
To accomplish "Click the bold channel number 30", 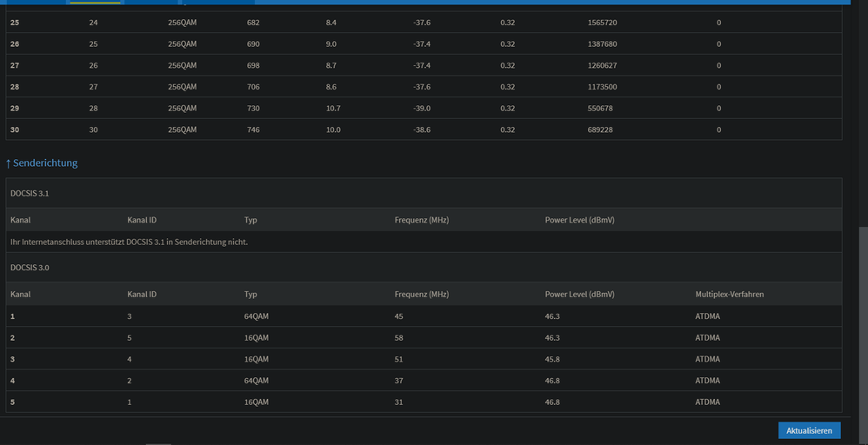I will [x=15, y=130].
